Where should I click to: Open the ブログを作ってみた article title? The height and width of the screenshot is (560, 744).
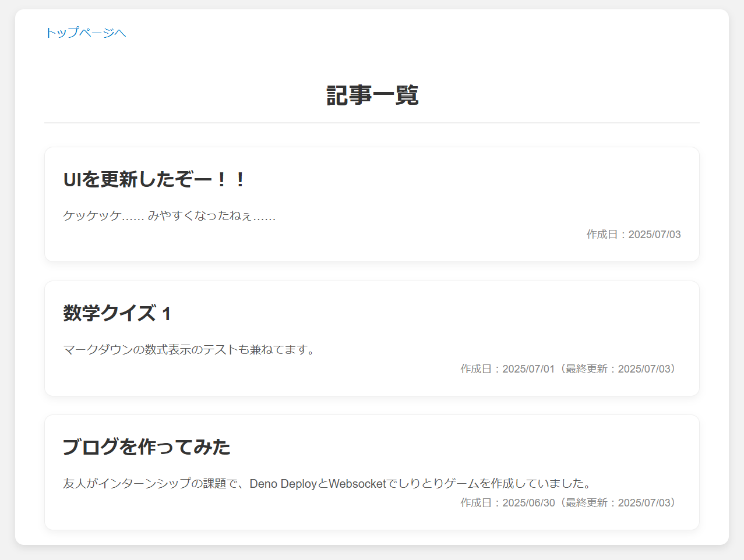tap(146, 448)
